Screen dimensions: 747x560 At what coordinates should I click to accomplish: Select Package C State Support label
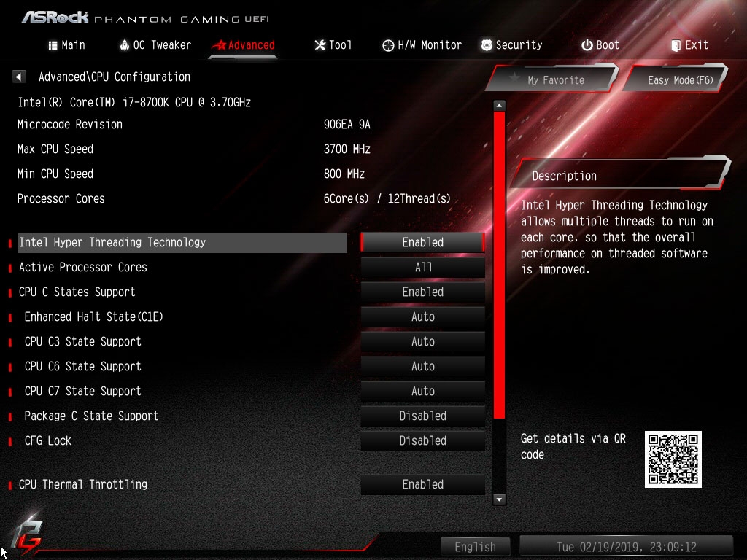point(91,416)
